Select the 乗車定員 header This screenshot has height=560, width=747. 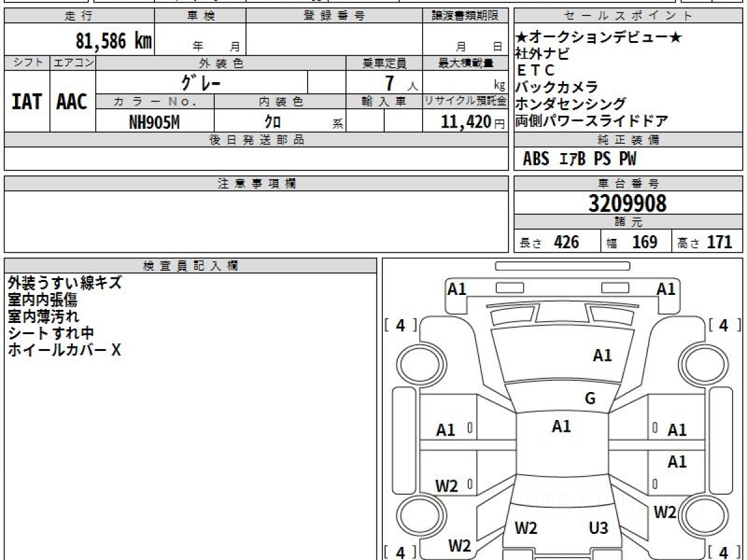[x=384, y=63]
